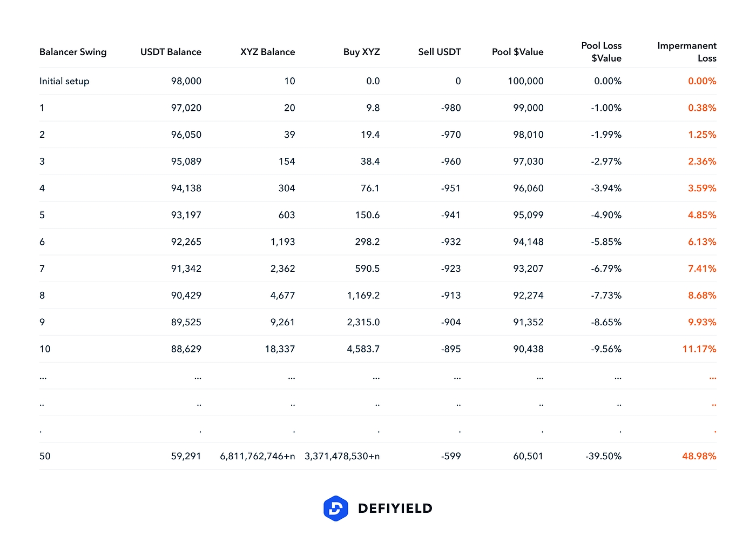Select the 6,811,762,746+n XYZ balance cell
Viewport: 756px width, 542px height.
[258, 456]
